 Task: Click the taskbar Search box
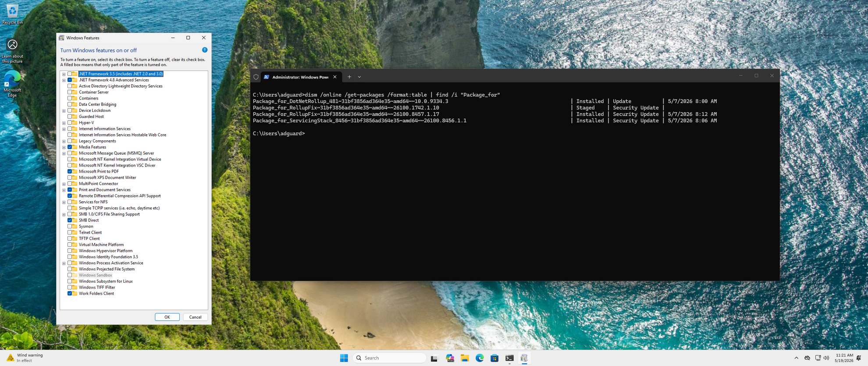click(x=389, y=358)
